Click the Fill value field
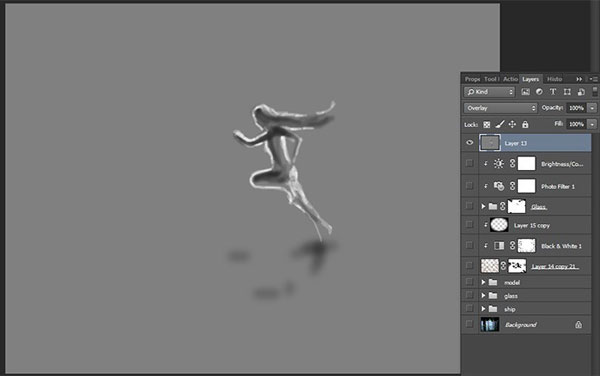The width and height of the screenshot is (600, 376). 577,124
